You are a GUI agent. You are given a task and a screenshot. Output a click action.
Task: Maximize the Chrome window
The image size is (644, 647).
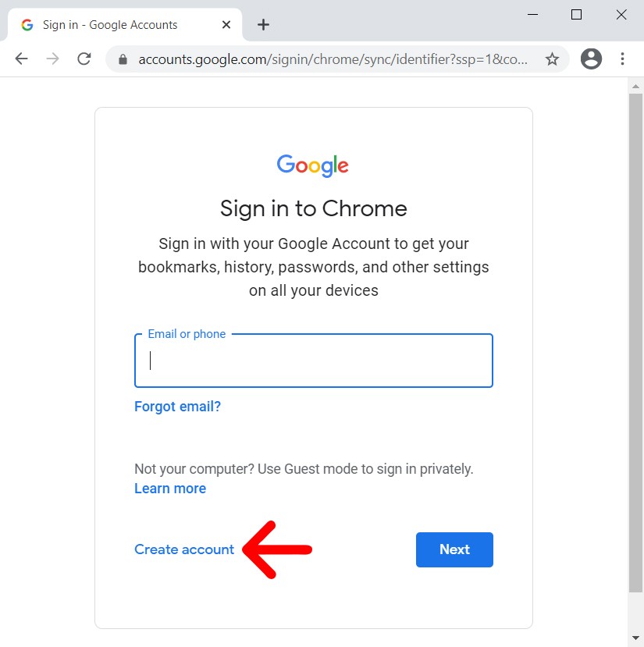[576, 14]
